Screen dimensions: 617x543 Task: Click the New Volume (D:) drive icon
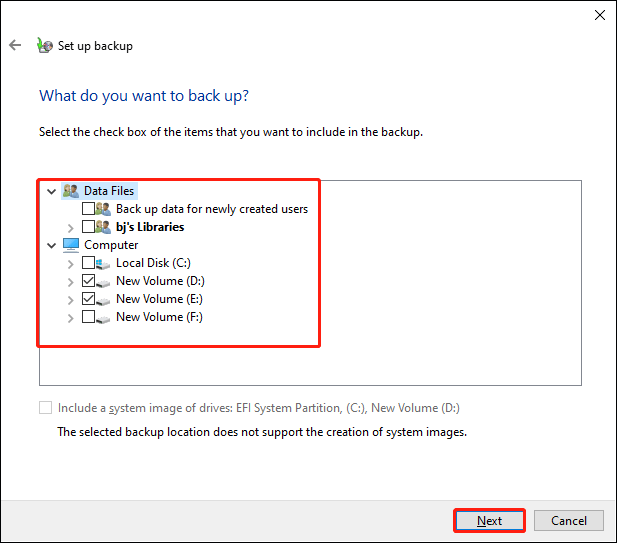tap(103, 282)
